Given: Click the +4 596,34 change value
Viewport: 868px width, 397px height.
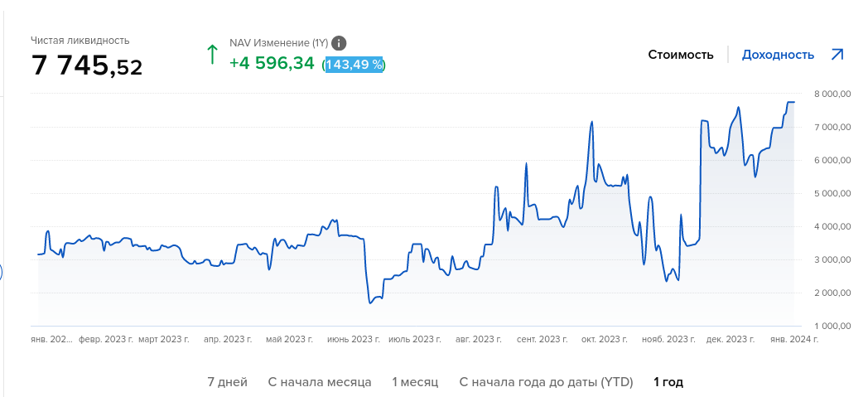Looking at the screenshot, I should click(x=272, y=64).
